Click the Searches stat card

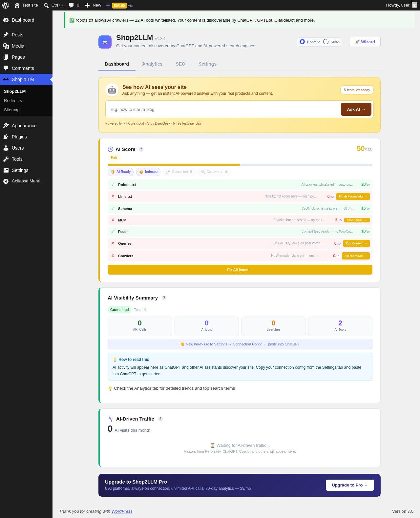[273, 326]
